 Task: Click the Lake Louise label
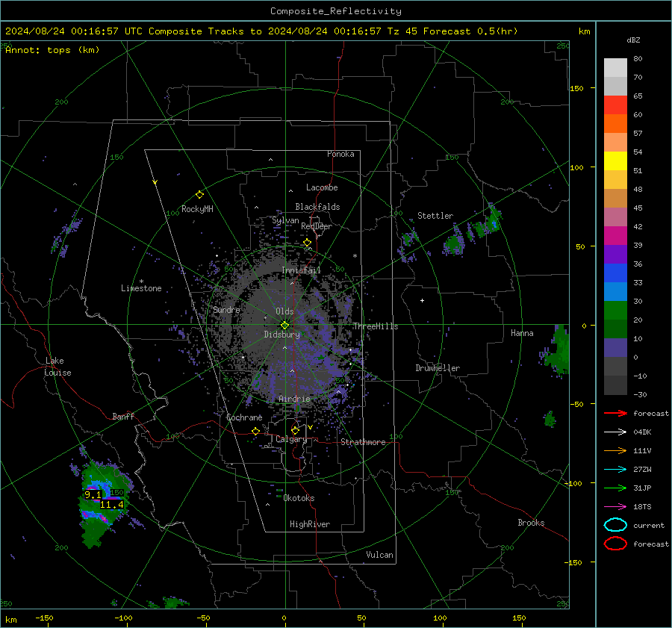pyautogui.click(x=58, y=367)
